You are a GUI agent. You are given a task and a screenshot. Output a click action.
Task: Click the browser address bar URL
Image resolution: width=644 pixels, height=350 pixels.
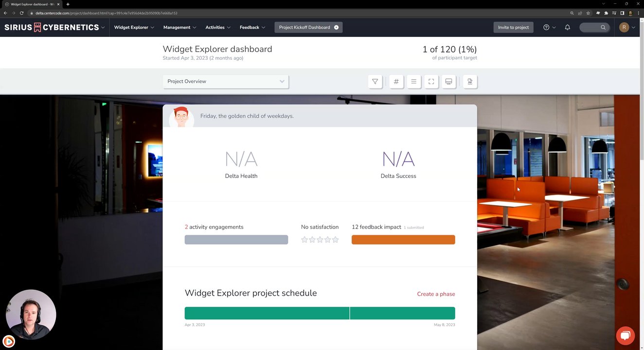pos(106,13)
